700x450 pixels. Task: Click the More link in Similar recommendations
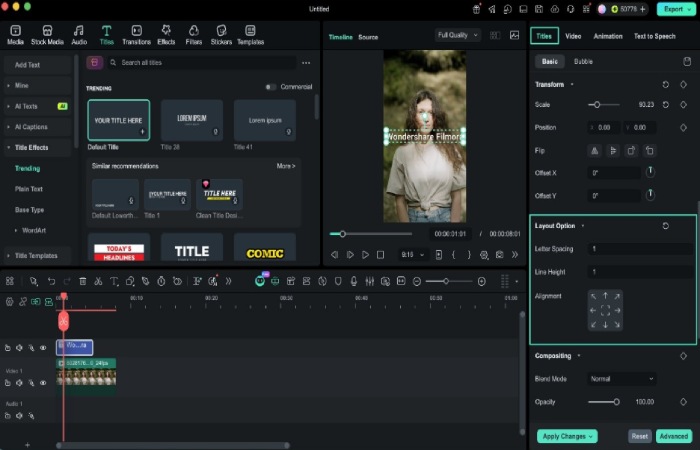pyautogui.click(x=286, y=166)
